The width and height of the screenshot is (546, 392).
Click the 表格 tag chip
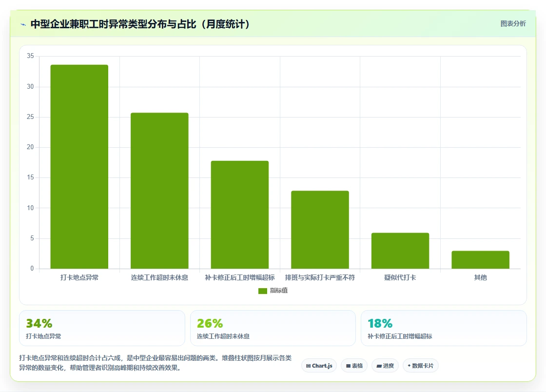point(354,366)
